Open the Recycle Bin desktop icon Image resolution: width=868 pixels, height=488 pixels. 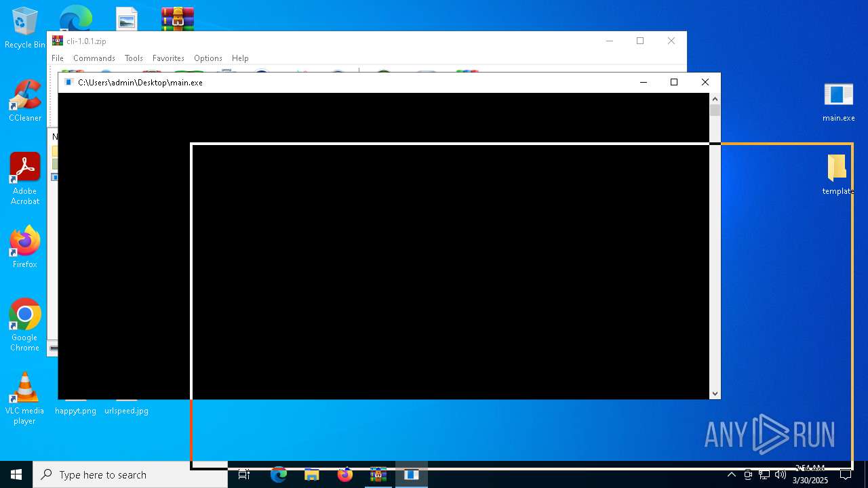(24, 28)
